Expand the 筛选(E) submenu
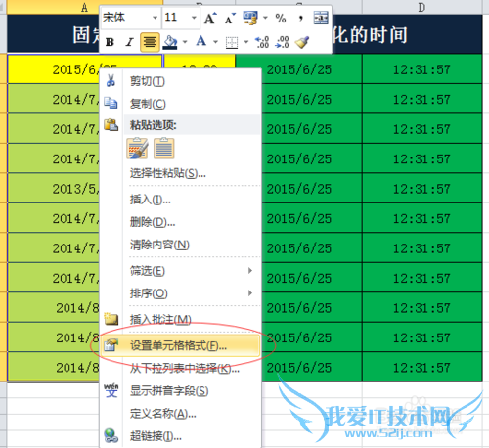 193,271
